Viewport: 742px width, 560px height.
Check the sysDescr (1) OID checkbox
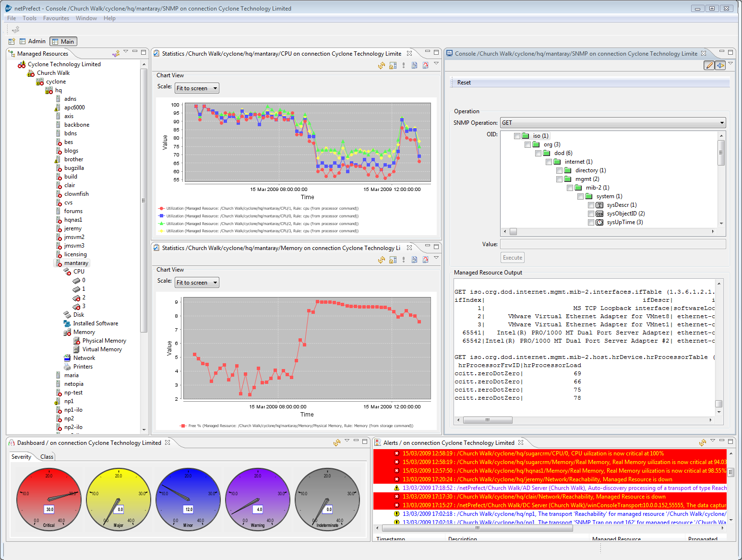pos(591,205)
